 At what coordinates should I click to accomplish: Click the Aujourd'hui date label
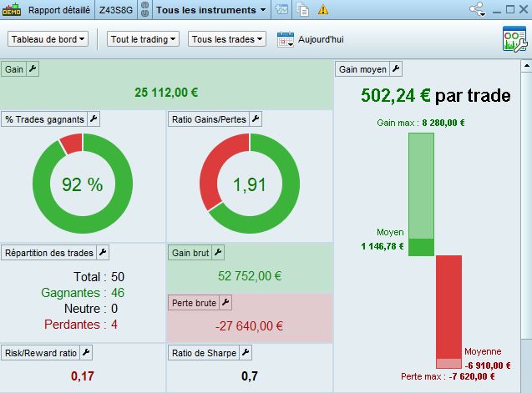[321, 39]
